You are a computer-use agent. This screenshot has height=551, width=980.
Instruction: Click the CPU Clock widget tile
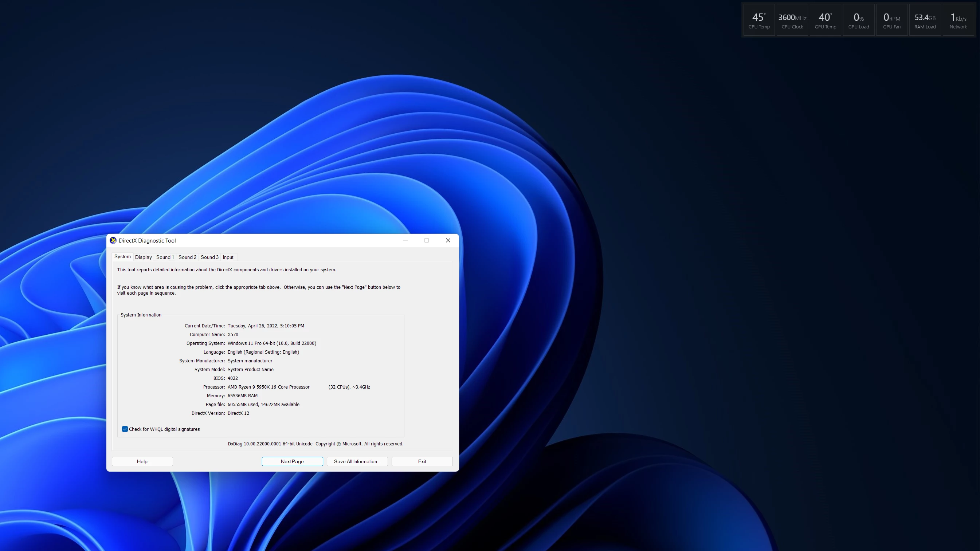[x=792, y=20]
